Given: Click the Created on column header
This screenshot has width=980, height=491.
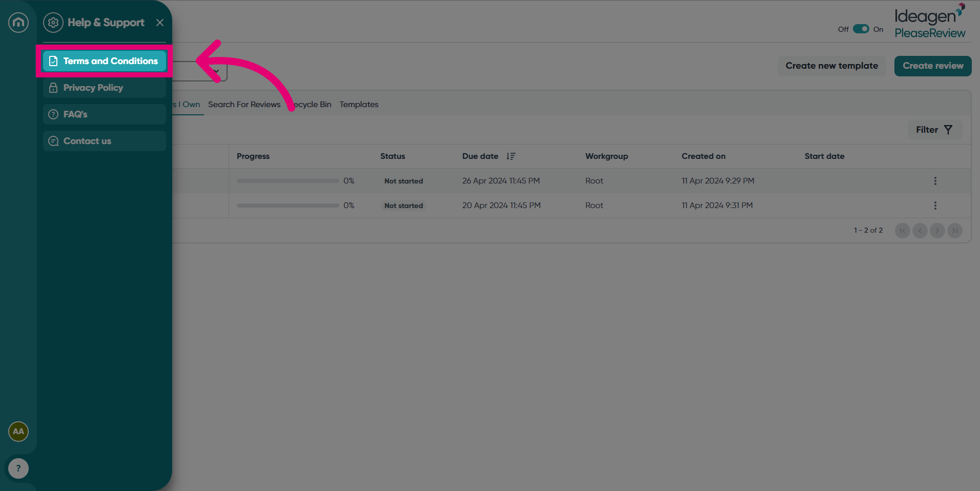Looking at the screenshot, I should tap(704, 156).
